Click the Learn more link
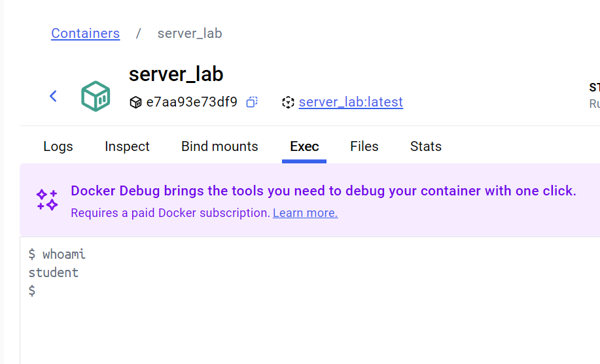 [x=305, y=213]
